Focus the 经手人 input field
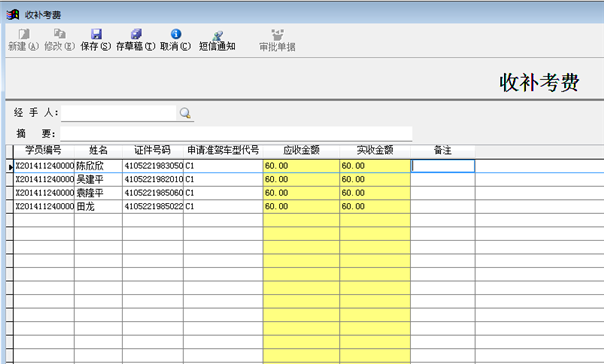604x364 pixels. click(x=119, y=113)
